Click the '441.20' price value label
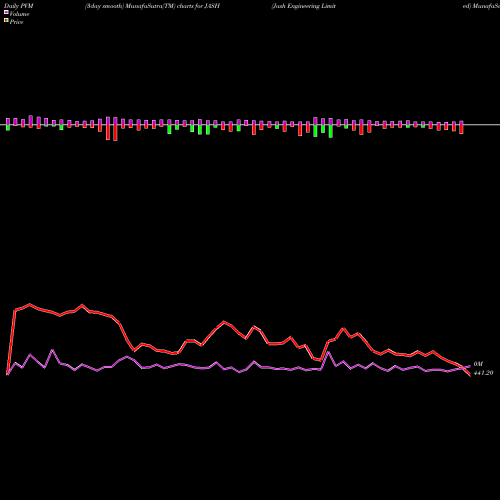The height and width of the screenshot is (500, 500). (483, 373)
